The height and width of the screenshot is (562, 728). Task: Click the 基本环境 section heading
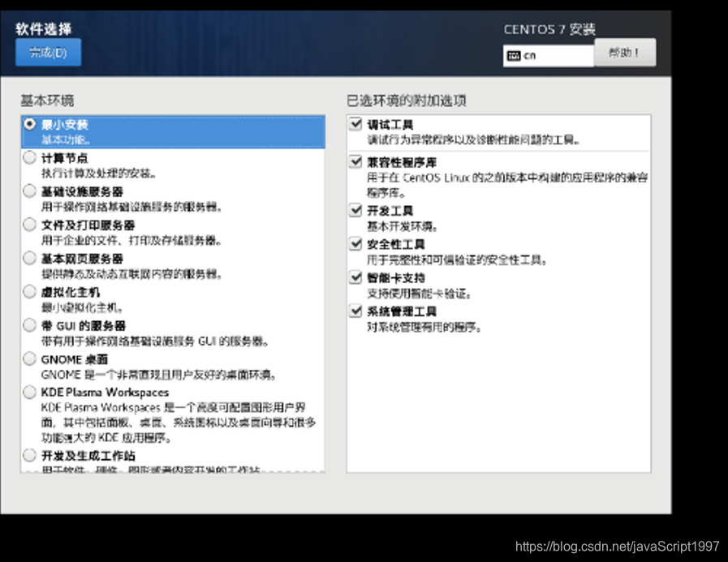click(x=47, y=101)
